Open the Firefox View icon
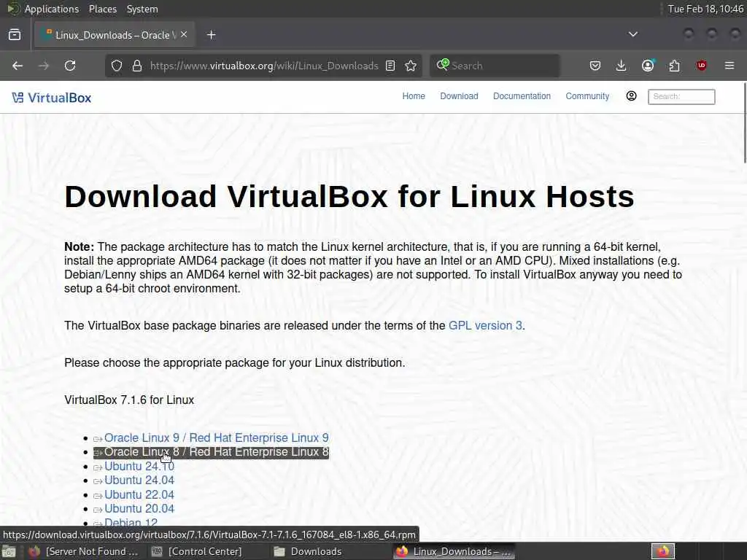 coord(15,35)
